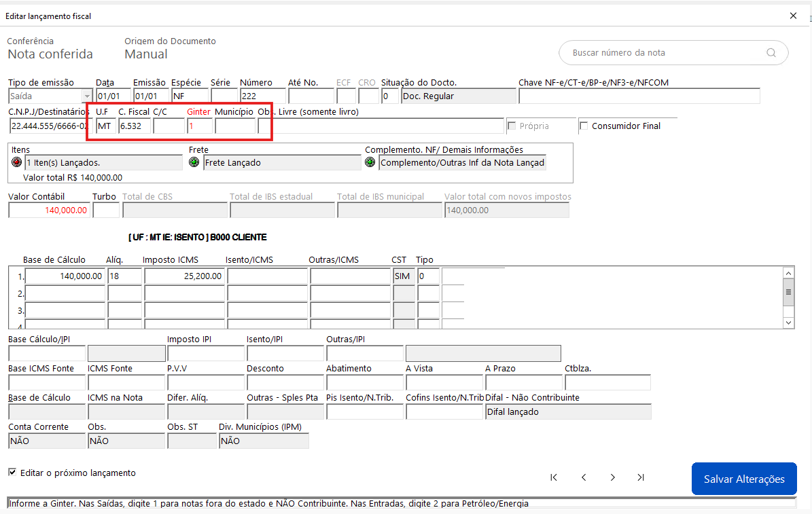Click the Emissão field showing 01/01
Viewport: 812px width, 514px height.
pyautogui.click(x=152, y=96)
